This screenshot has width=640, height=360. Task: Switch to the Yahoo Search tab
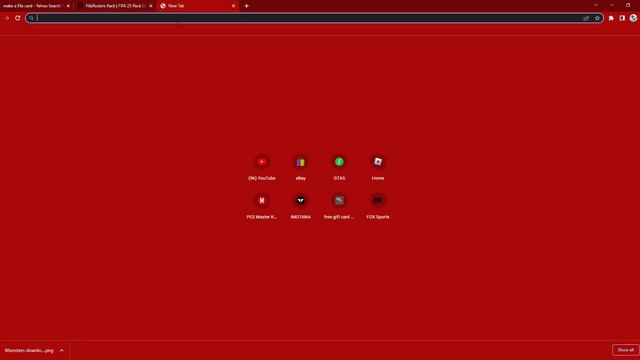tap(36, 6)
